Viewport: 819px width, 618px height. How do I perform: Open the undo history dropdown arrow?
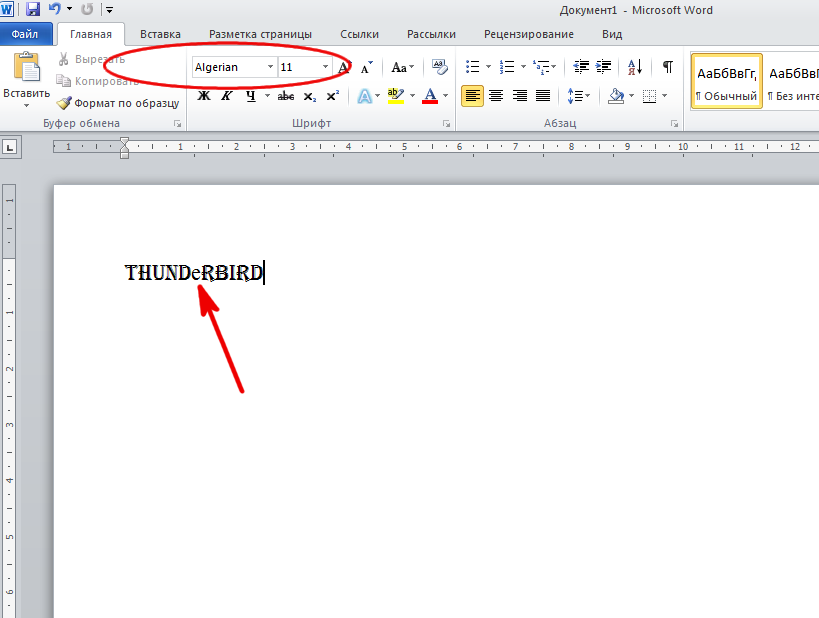click(69, 9)
